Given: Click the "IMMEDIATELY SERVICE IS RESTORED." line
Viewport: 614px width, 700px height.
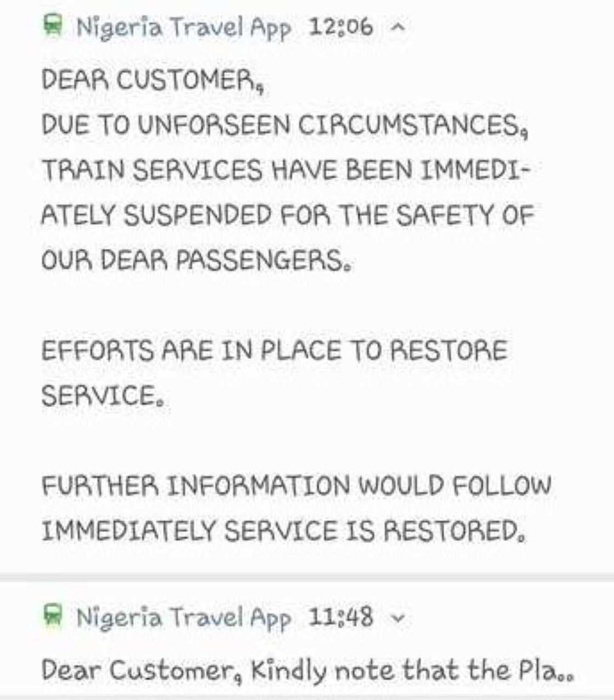Looking at the screenshot, I should (x=283, y=531).
